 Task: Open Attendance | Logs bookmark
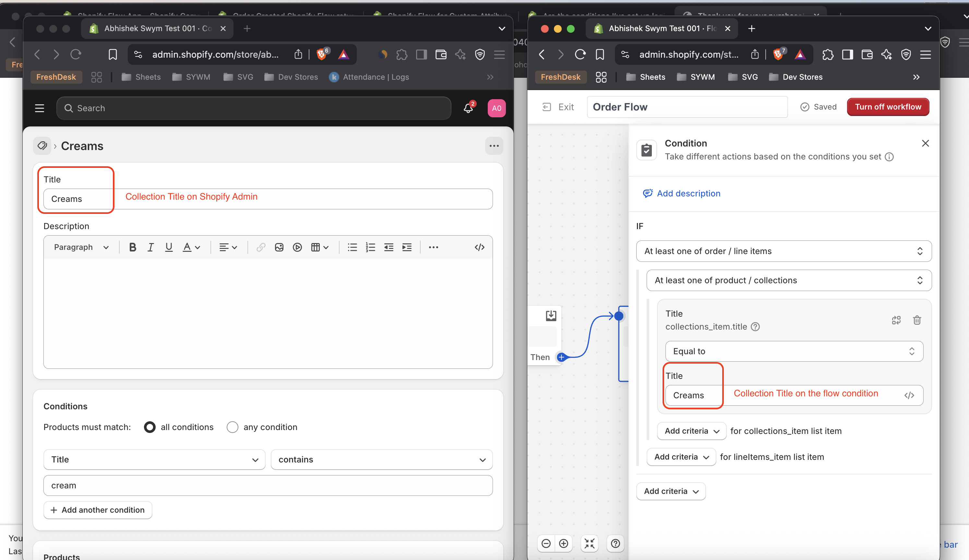tap(369, 77)
